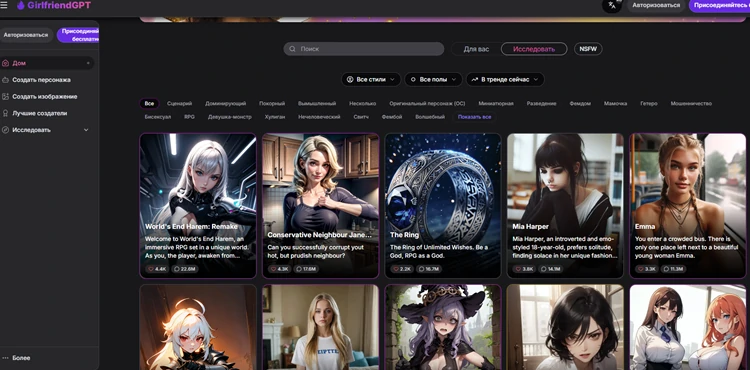
Task: Select the Оригинальный персонаж (OC) tag
Action: [x=427, y=103]
